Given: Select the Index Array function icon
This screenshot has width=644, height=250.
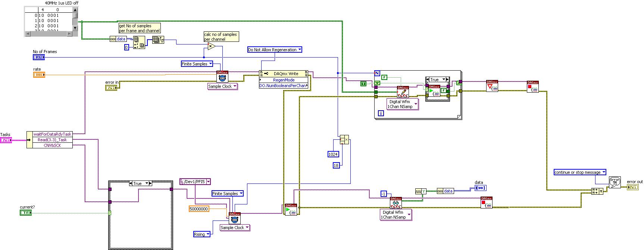Looking at the screenshot, I should coord(139,42).
